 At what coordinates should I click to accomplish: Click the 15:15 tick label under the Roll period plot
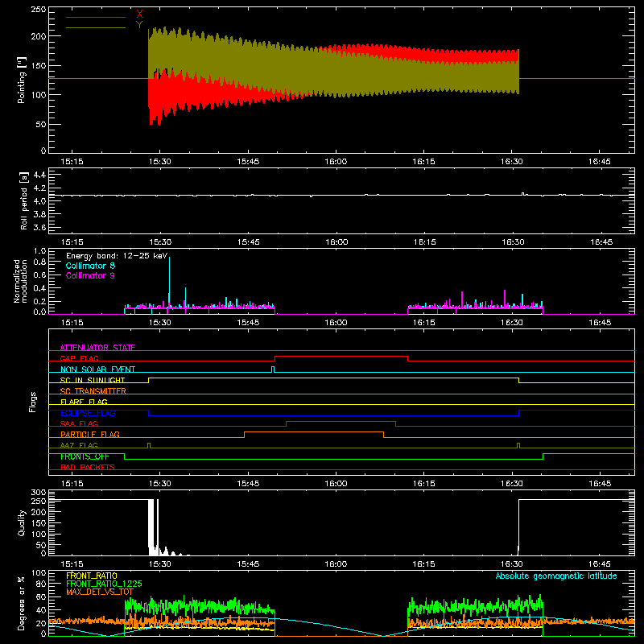tap(72, 242)
